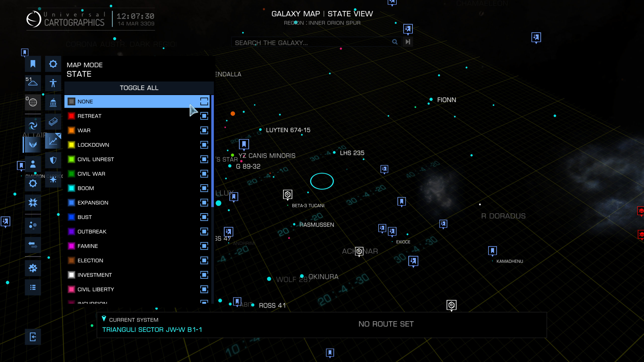
Task: Toggle the BOOM state filter checkbox
Action: 204,188
